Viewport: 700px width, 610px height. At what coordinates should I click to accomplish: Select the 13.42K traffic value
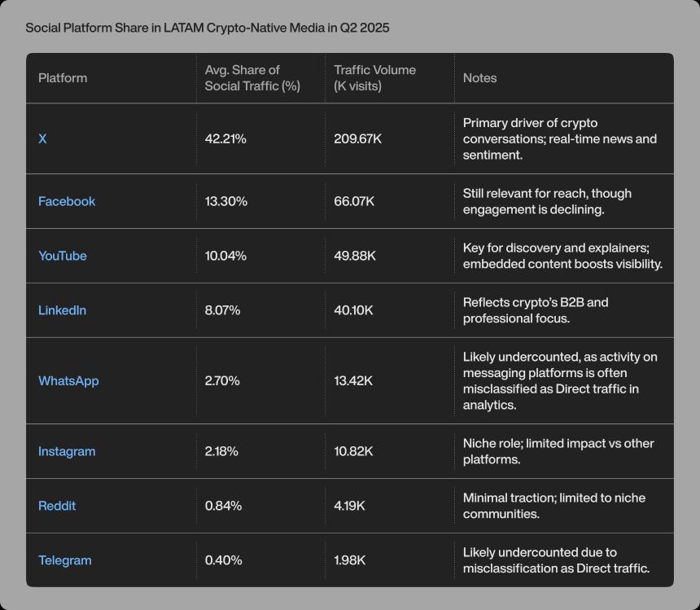coord(353,381)
